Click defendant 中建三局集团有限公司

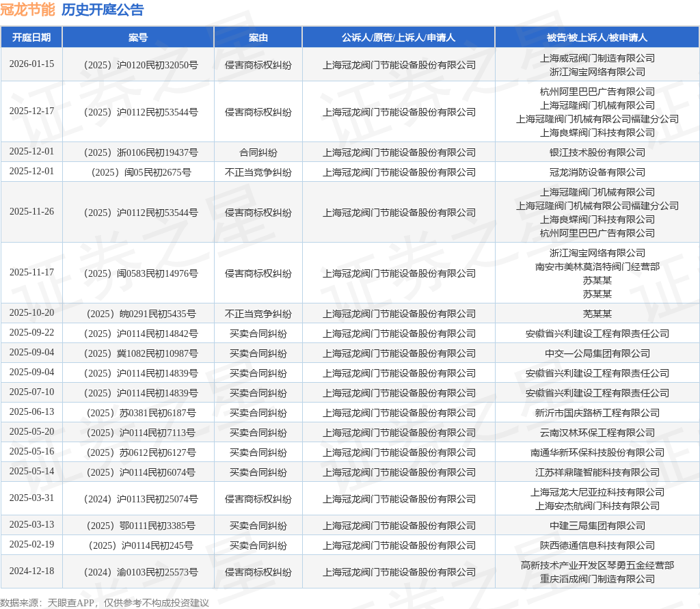[x=597, y=526]
